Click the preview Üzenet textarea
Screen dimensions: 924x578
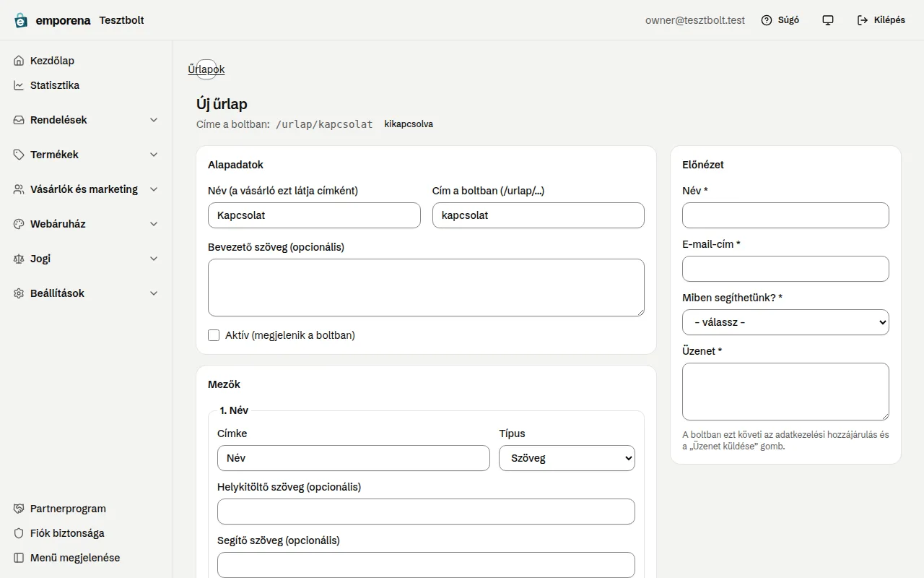(x=785, y=392)
